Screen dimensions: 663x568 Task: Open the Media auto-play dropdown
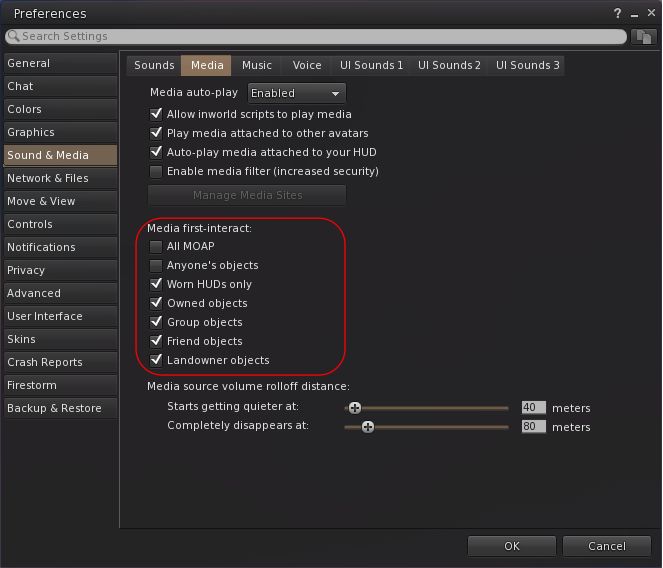point(296,93)
